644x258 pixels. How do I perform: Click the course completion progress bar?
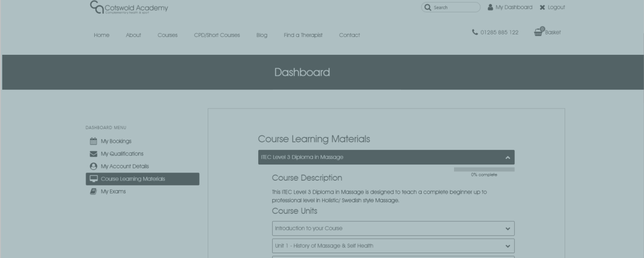(x=484, y=169)
